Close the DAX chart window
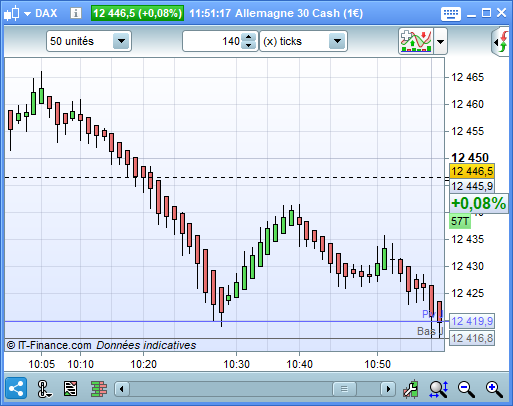 click(501, 13)
